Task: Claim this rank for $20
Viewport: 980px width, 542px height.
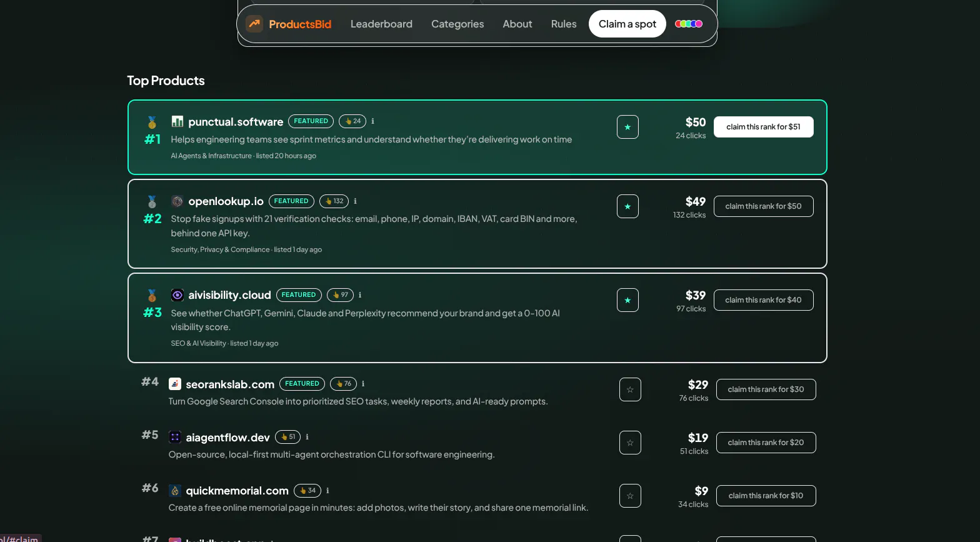Action: [766, 443]
